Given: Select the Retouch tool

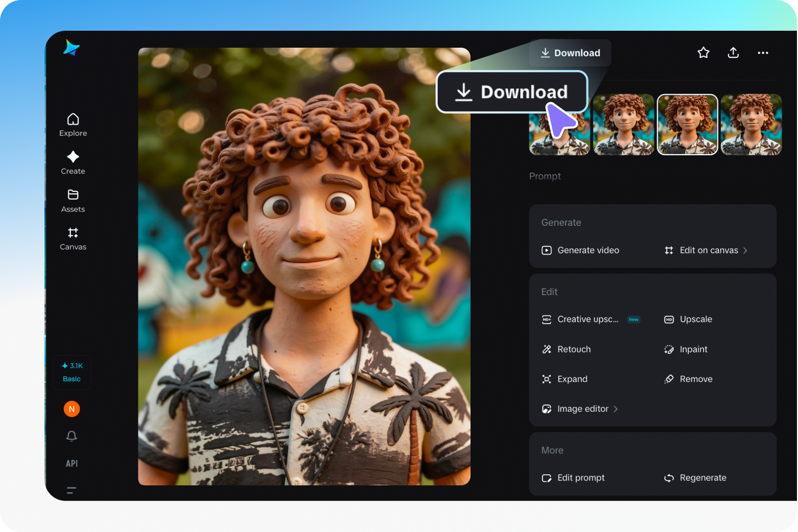Looking at the screenshot, I should [574, 349].
